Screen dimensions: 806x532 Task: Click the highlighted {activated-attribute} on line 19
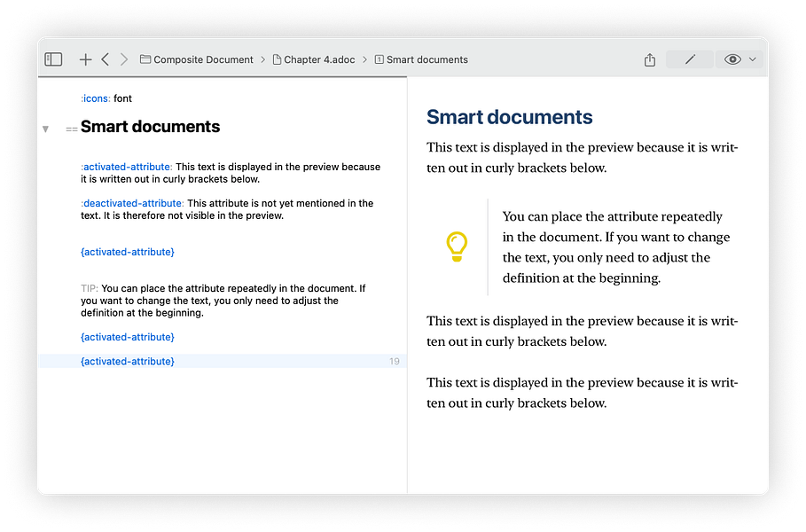[x=128, y=362]
